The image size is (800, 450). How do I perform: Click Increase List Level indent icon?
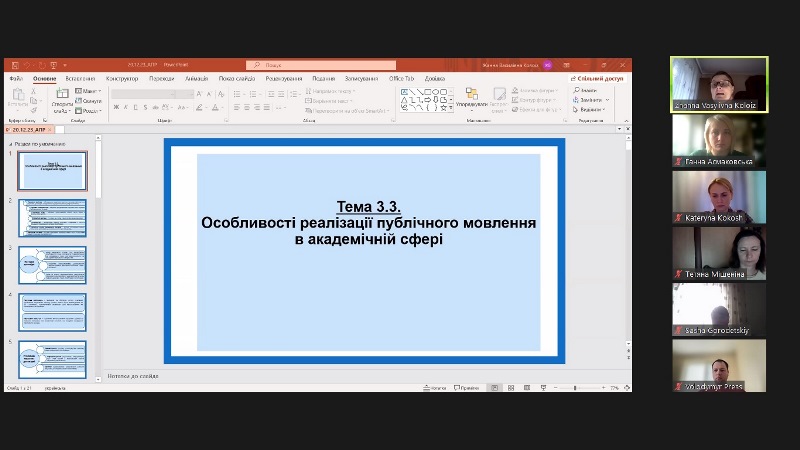pyautogui.click(x=281, y=94)
